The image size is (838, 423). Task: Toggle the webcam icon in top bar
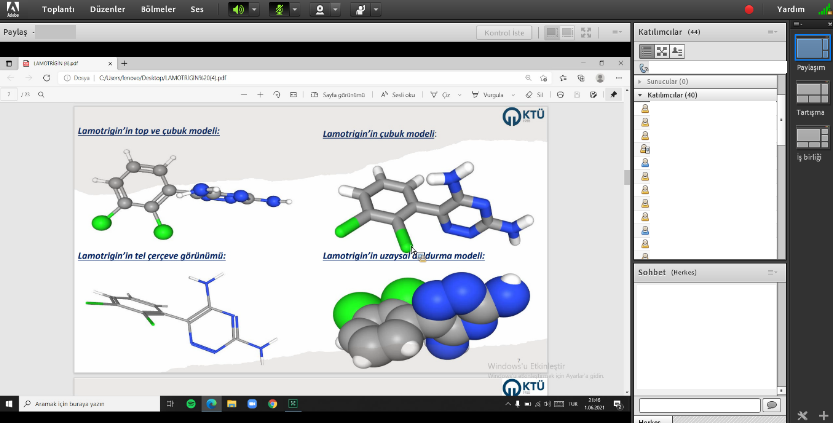coord(319,10)
